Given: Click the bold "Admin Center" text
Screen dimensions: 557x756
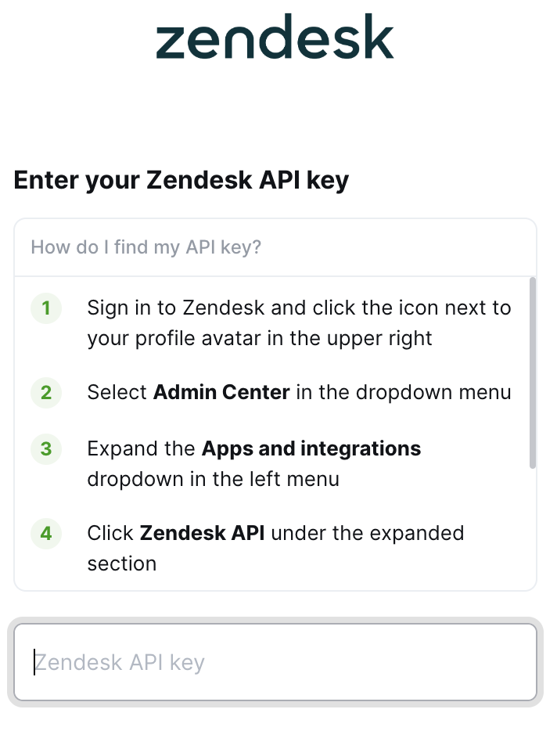Looking at the screenshot, I should [x=221, y=392].
